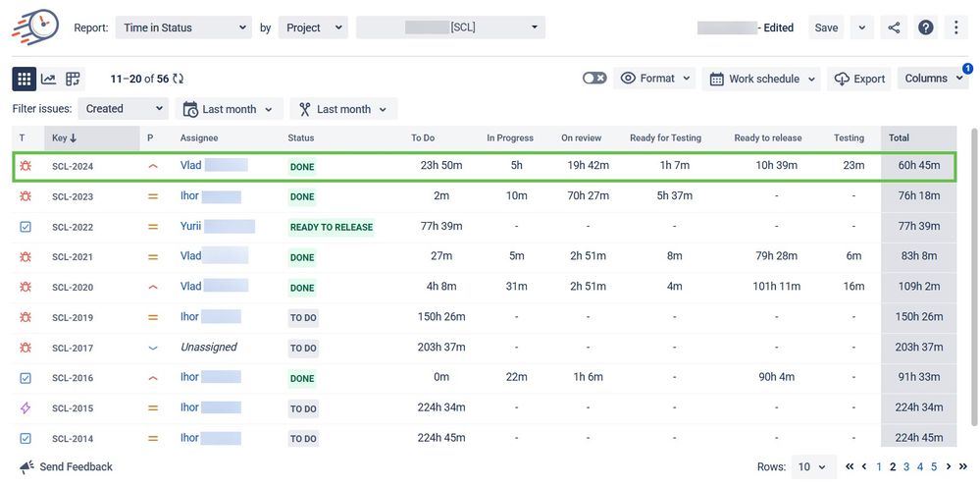Switch to grid table view
Image resolution: width=980 pixels, height=487 pixels.
(x=25, y=79)
